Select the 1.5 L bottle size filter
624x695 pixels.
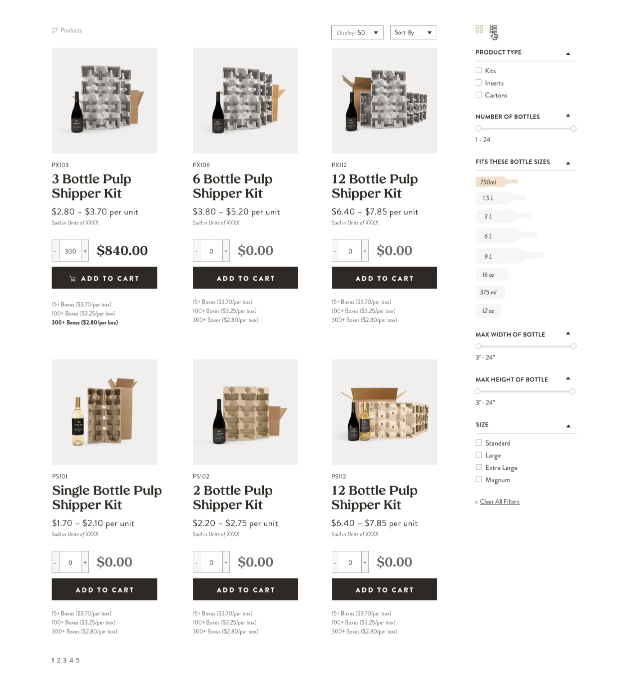[x=501, y=198]
